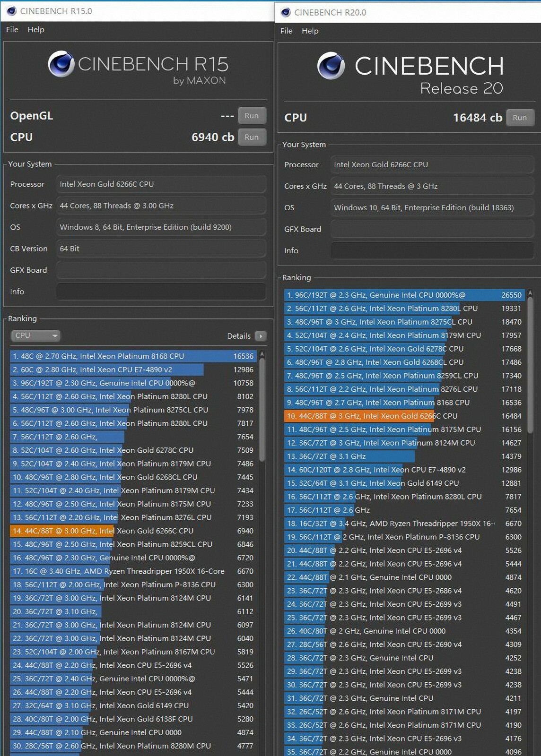Click R15 CB Version field 64 Bit

[161, 249]
